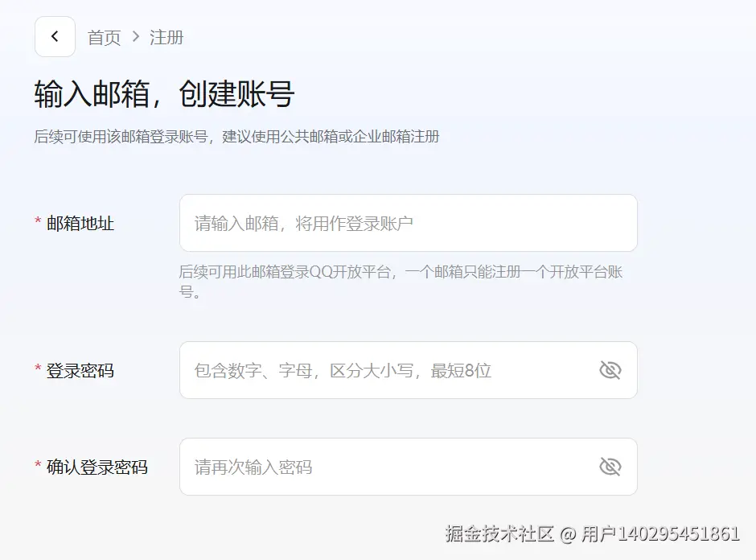Select 首页 in the breadcrumb bar
756x560 pixels.
coord(103,37)
